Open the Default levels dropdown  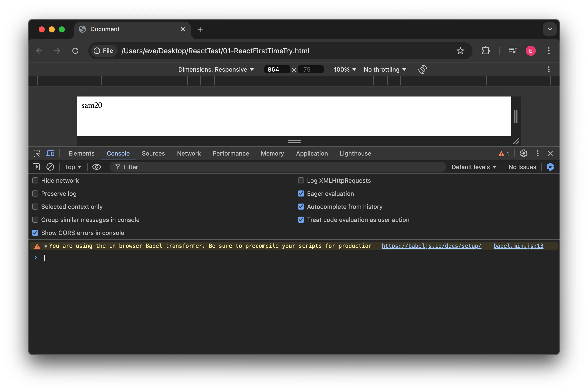point(473,167)
